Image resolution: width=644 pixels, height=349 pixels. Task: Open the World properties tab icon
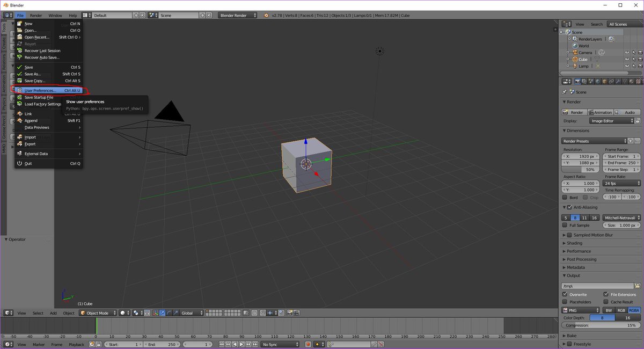coord(598,82)
